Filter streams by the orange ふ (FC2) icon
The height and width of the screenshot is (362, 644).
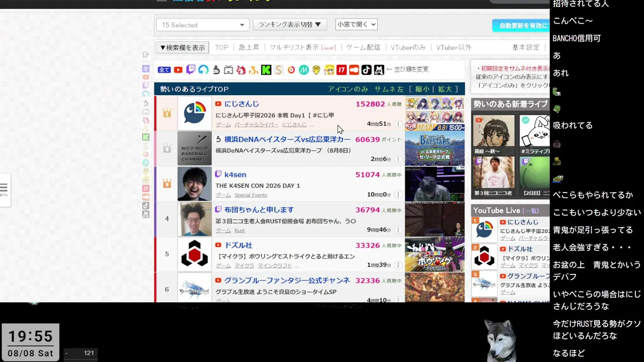click(254, 70)
